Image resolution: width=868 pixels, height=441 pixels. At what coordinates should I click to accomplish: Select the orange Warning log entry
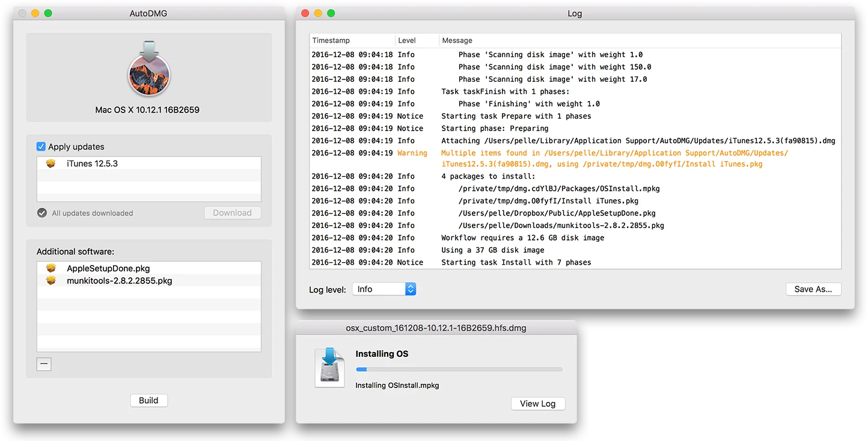coord(575,159)
